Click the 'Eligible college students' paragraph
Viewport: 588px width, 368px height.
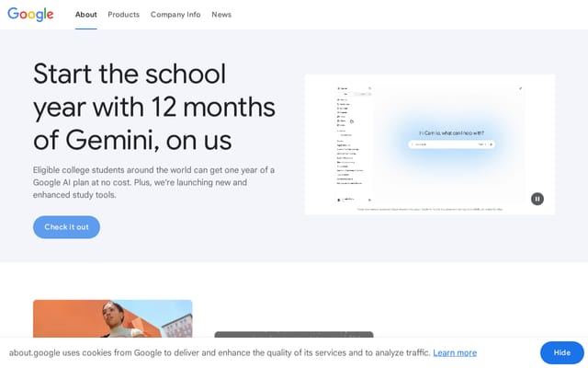click(x=153, y=182)
